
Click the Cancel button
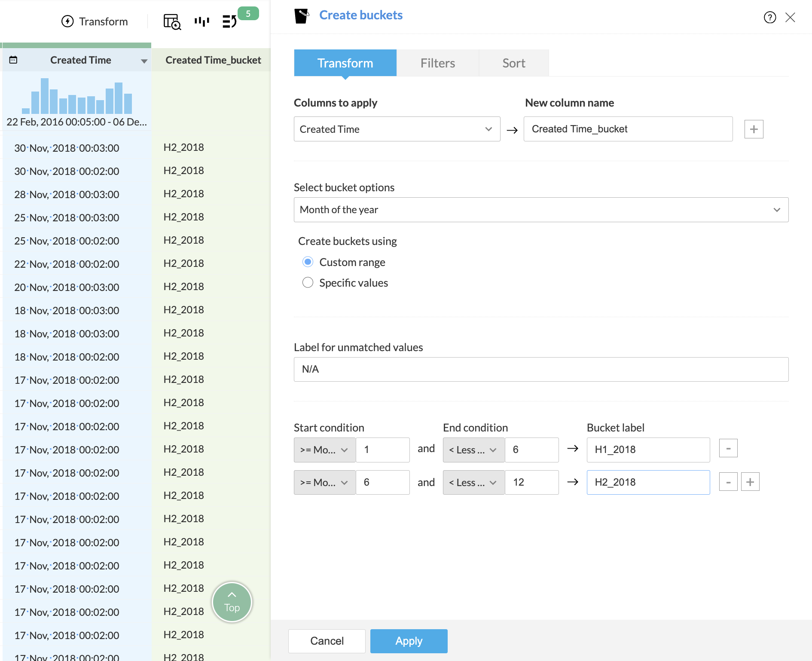click(x=327, y=641)
